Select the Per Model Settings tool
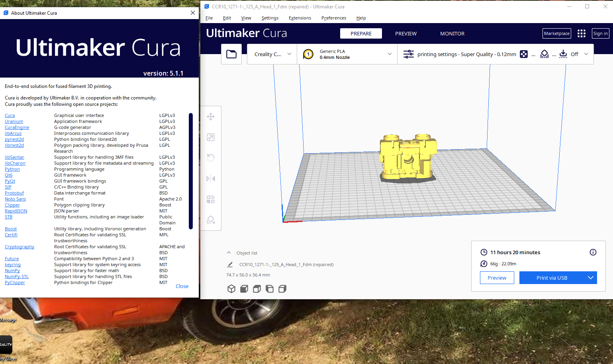This screenshot has height=364, width=613. pos(211,199)
